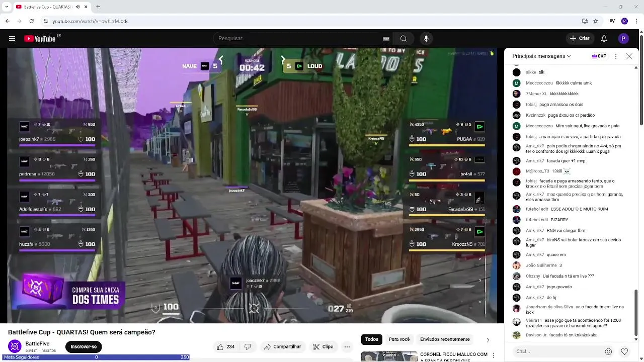The width and height of the screenshot is (644, 362).
Task: Click chat user Kvzinnzzk
Action: point(535,115)
